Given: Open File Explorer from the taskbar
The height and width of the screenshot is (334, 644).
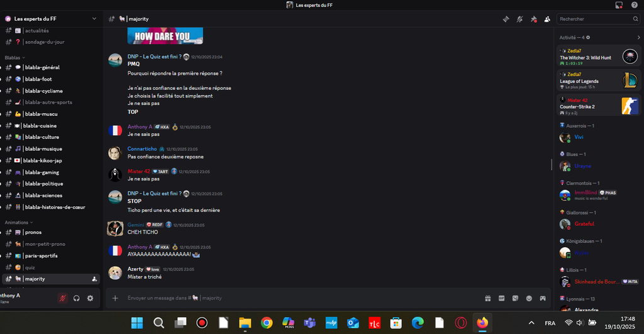Looking at the screenshot, I should coord(245,323).
